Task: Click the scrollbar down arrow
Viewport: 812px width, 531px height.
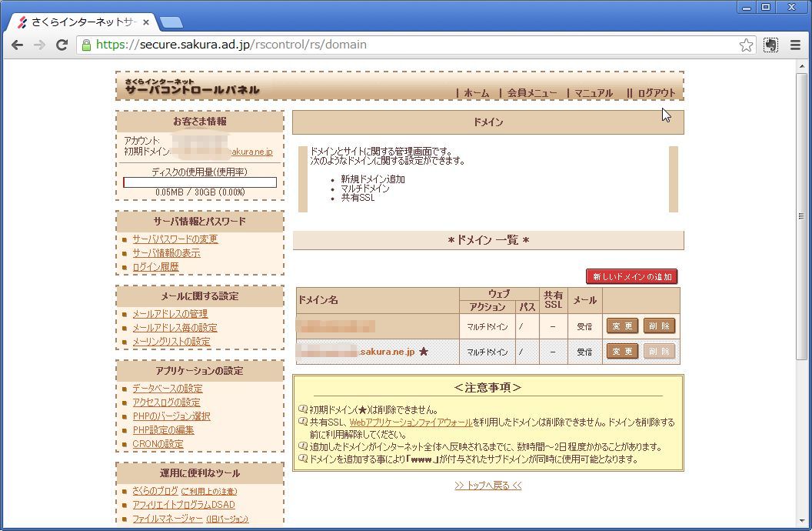Action: point(801,521)
